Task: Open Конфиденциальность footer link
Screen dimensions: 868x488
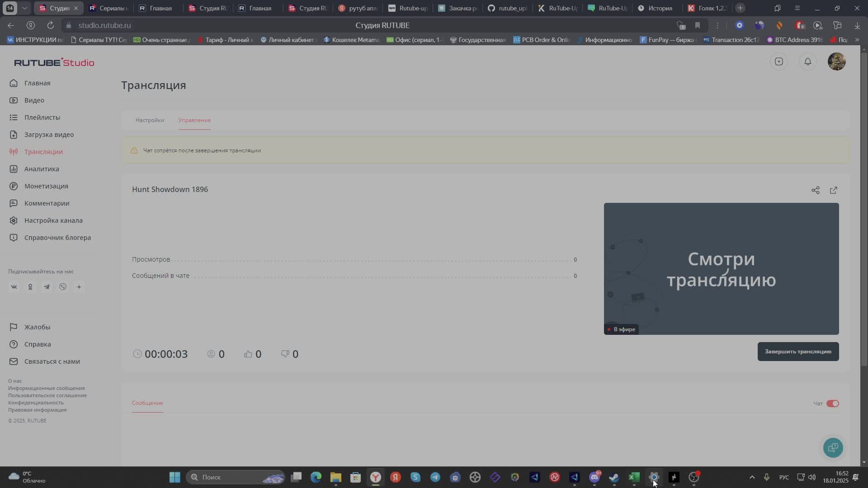Action: click(x=36, y=403)
